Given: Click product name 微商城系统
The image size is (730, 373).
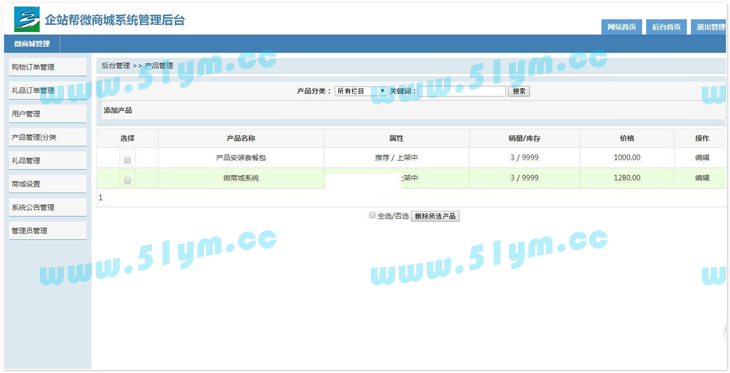Looking at the screenshot, I should 241,178.
